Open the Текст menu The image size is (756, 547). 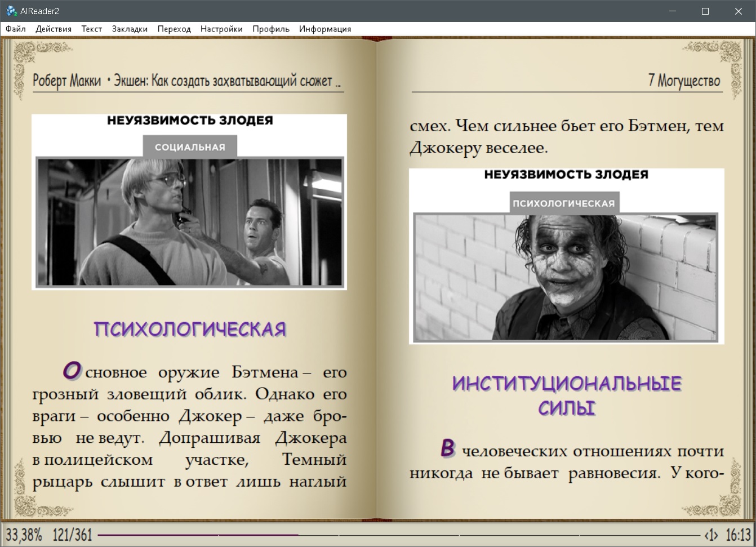point(91,29)
